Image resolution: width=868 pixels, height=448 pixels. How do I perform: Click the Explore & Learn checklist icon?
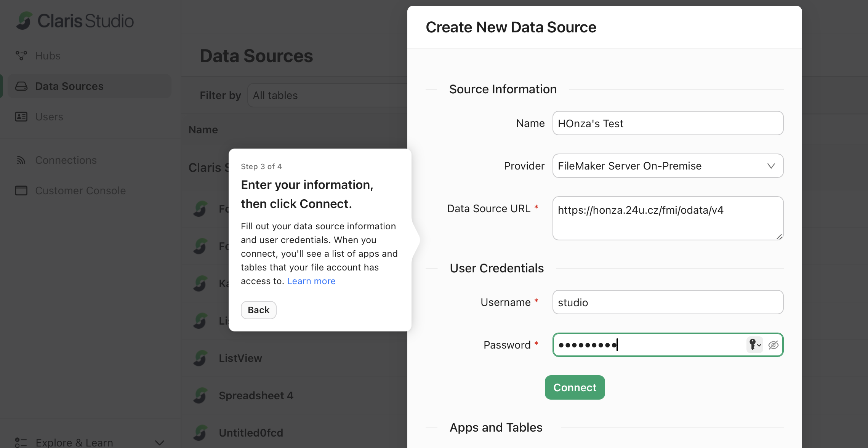pos(21,442)
